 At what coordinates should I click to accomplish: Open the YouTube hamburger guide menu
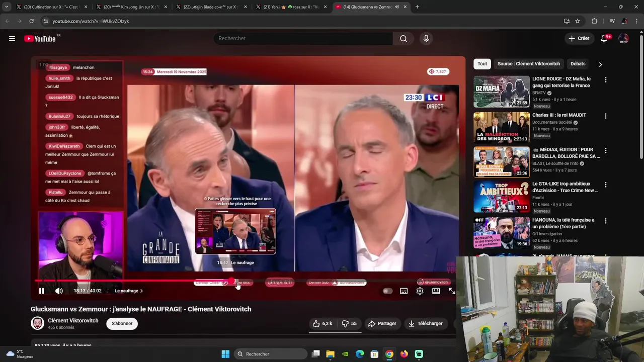[12, 39]
